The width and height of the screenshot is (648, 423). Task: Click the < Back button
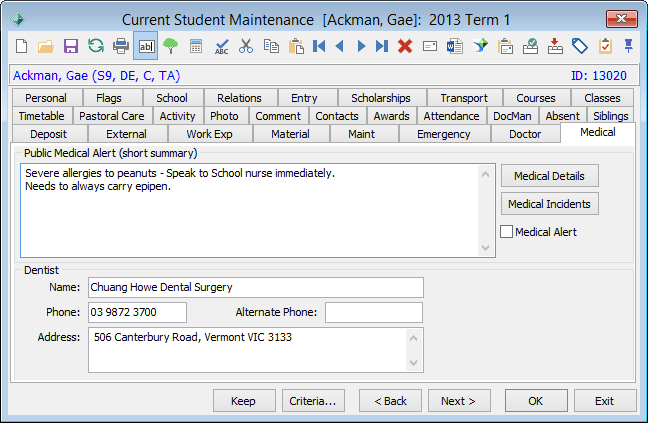[390, 401]
